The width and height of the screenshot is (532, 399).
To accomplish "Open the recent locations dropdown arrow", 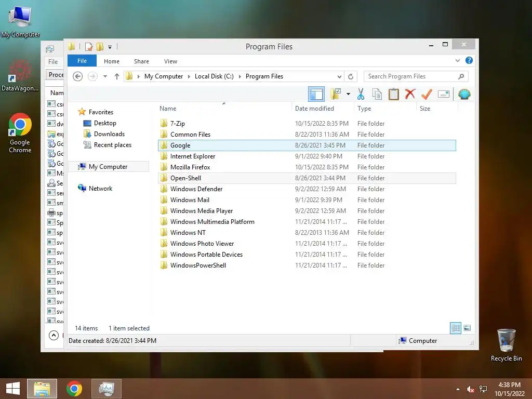I will (x=105, y=76).
